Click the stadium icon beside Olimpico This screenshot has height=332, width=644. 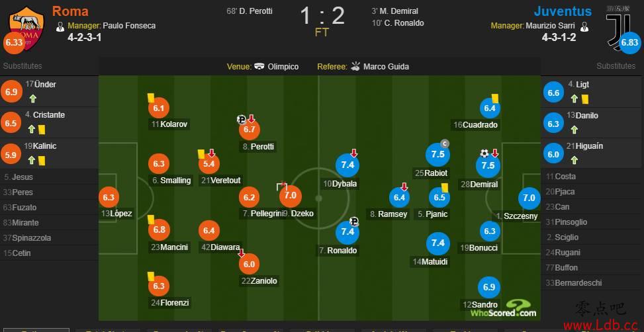259,67
